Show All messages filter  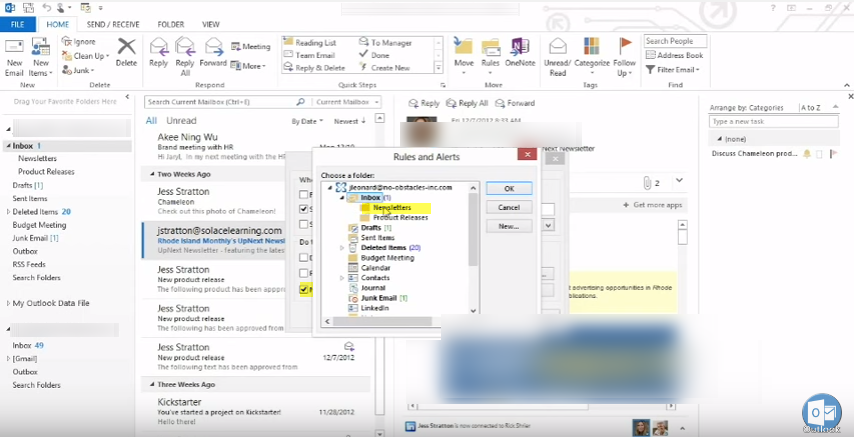[151, 120]
